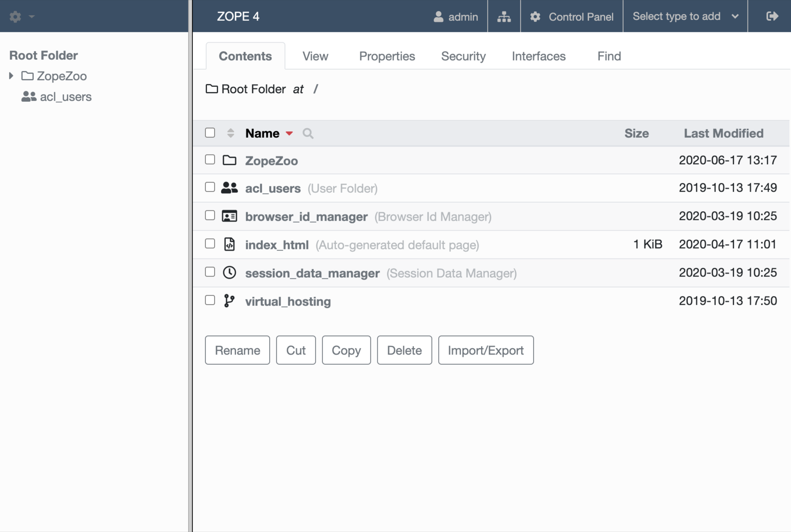Click the red Name sort direction arrow

[x=289, y=133]
